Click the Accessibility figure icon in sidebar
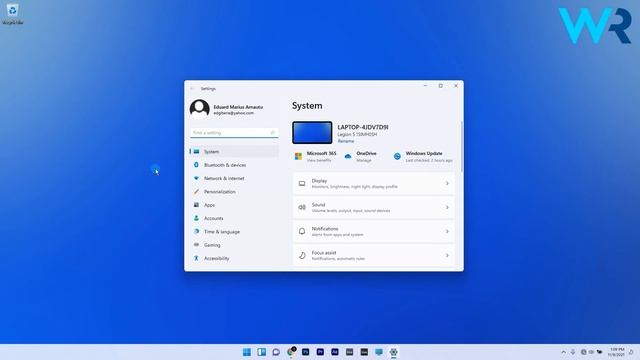This screenshot has height=360, width=640. pos(196,258)
